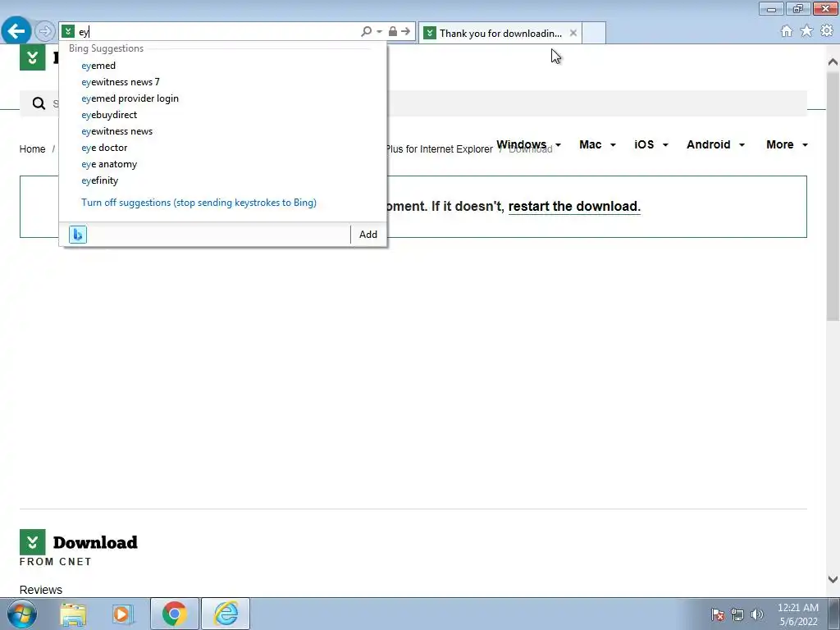Screen dimensions: 840x630
Task: Click the padlock security icon
Action: pos(393,32)
